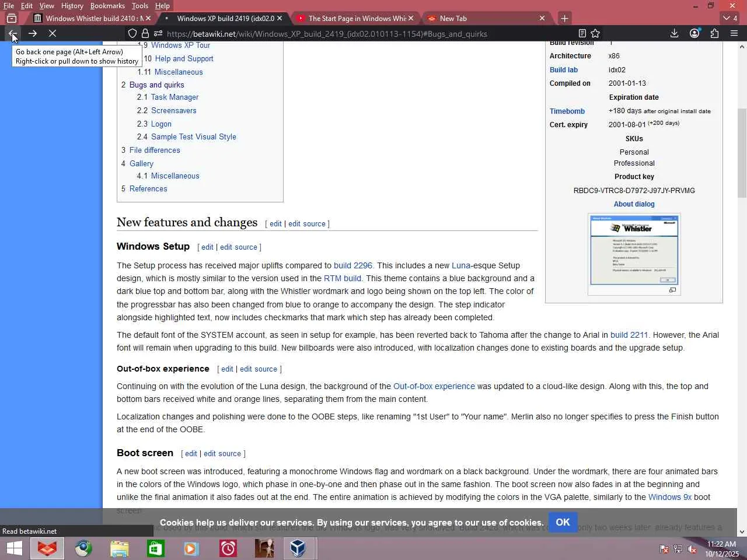Open the Timebomb infobox link
This screenshot has width=747, height=560.
click(x=567, y=111)
